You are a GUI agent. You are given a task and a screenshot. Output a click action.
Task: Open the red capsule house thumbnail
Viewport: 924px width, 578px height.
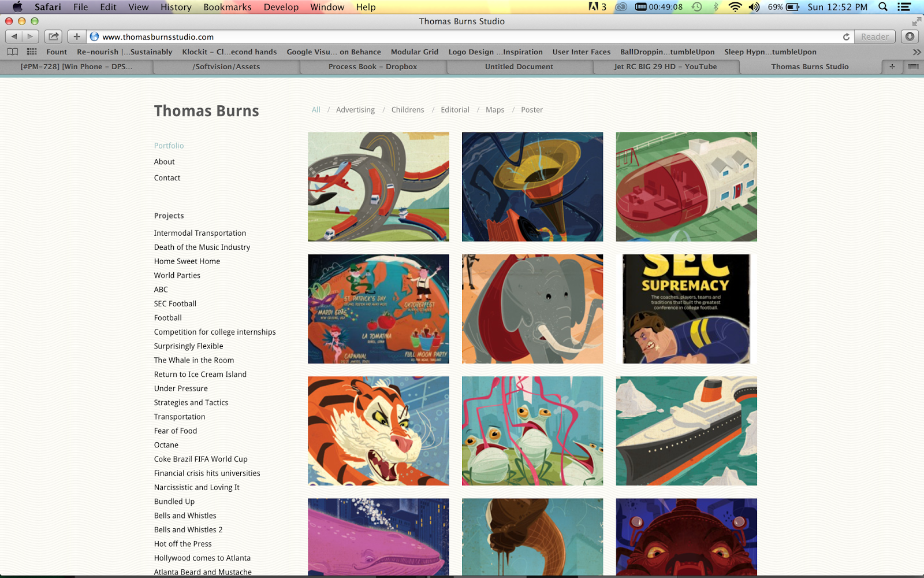coord(686,187)
